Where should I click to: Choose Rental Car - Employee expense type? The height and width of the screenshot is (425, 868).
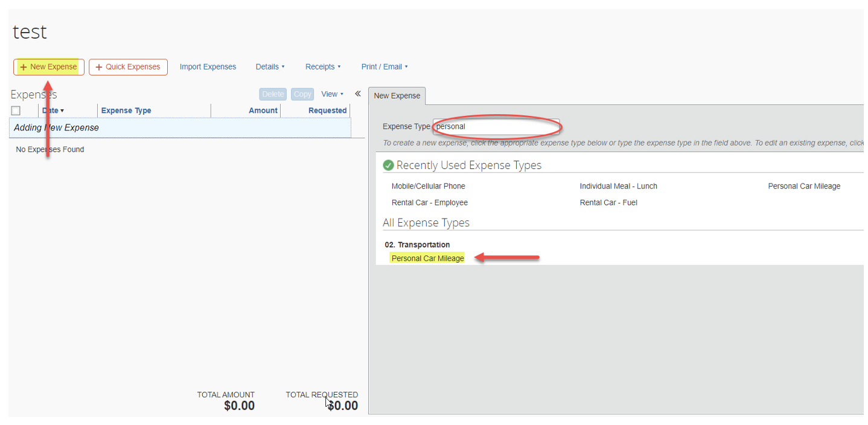(x=430, y=203)
